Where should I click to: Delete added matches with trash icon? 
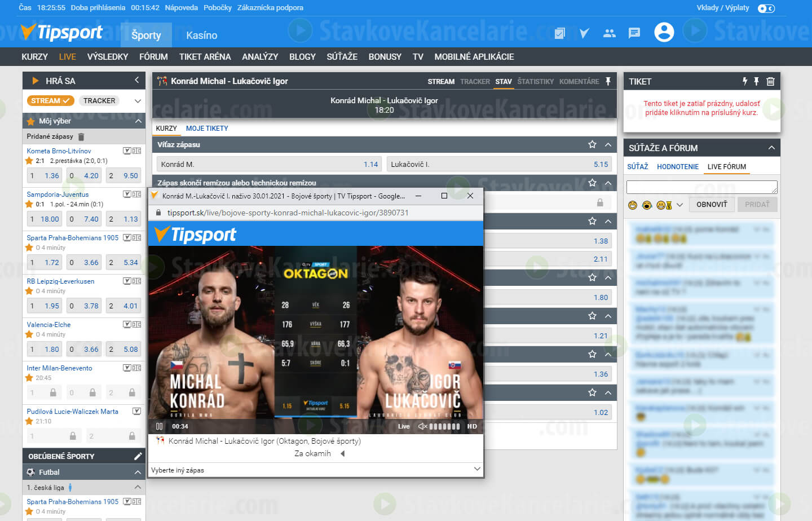(x=81, y=136)
